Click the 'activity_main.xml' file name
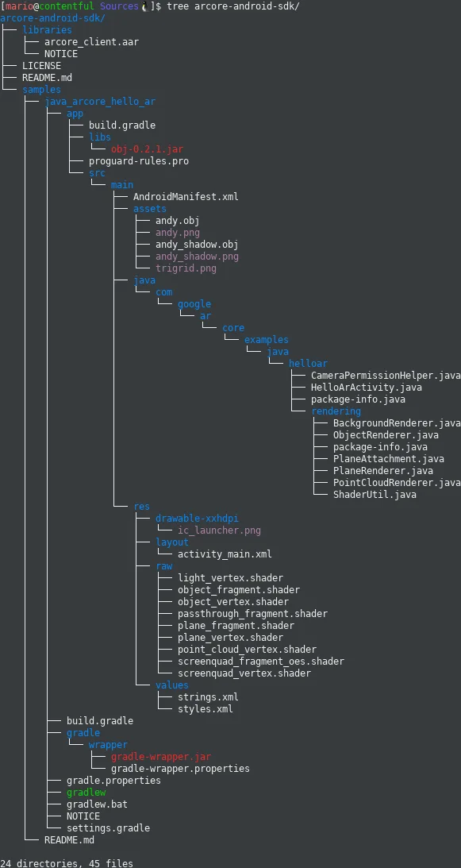This screenshot has width=461, height=868. click(225, 555)
